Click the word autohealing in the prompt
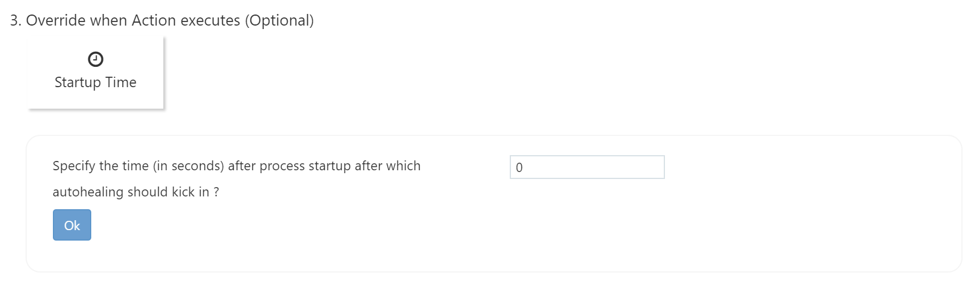Screen dimensions: 980x283 [87, 192]
